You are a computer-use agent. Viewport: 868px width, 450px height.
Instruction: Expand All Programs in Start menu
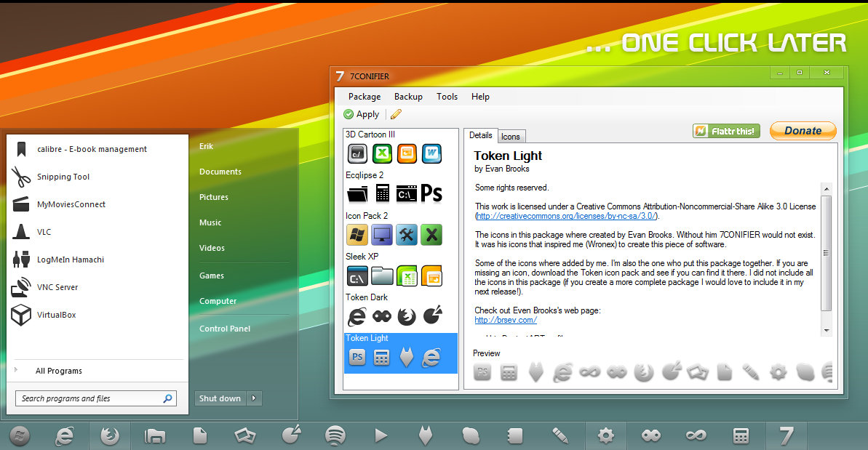click(x=59, y=371)
